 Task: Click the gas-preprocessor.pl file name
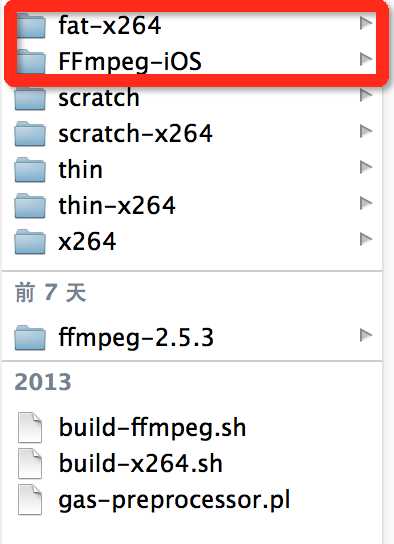point(174,501)
